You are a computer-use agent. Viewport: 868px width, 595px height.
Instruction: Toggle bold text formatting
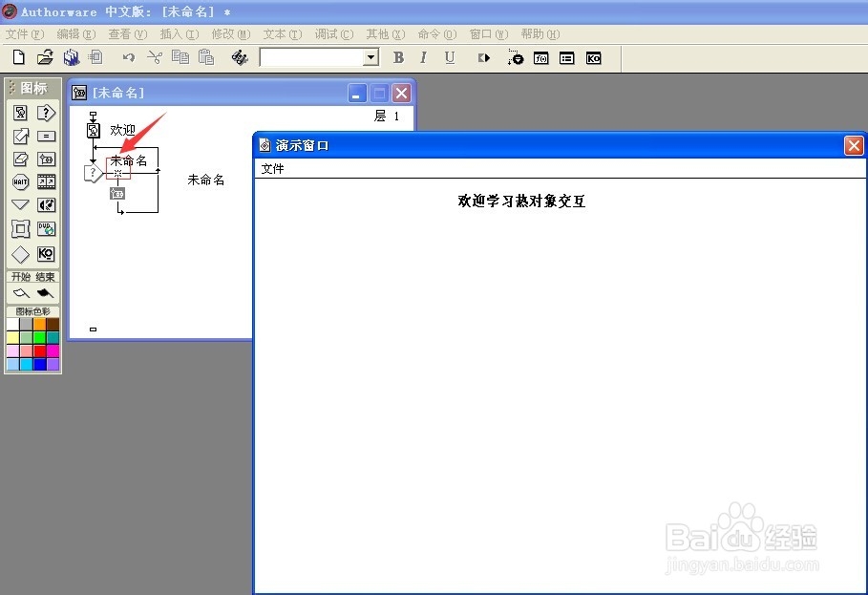tap(399, 58)
